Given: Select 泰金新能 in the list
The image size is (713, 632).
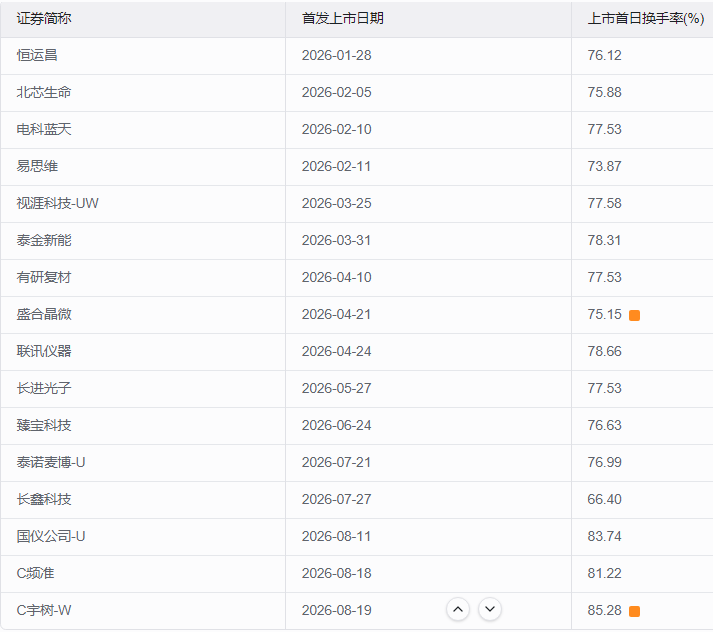Looking at the screenshot, I should pyautogui.click(x=44, y=240).
